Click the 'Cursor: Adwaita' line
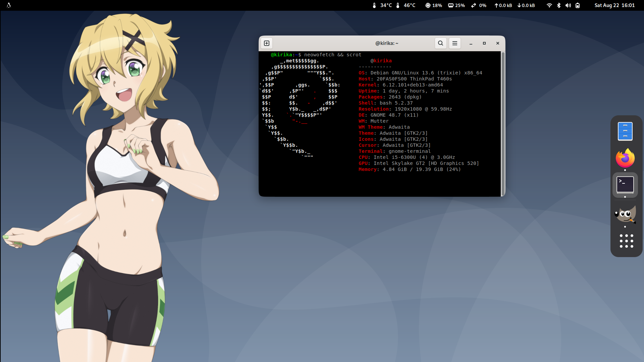 pos(395,145)
